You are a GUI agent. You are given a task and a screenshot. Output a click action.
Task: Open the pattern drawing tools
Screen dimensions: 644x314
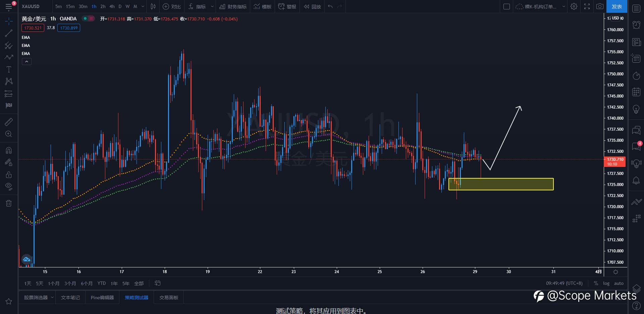[9, 81]
